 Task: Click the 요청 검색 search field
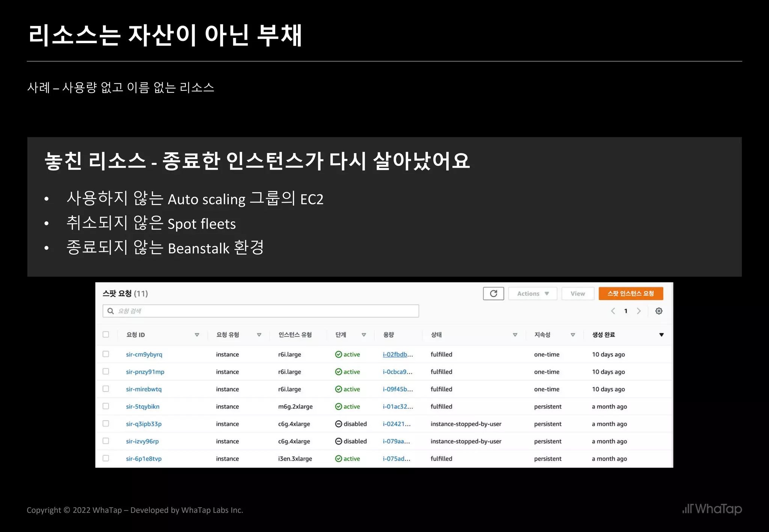261,311
